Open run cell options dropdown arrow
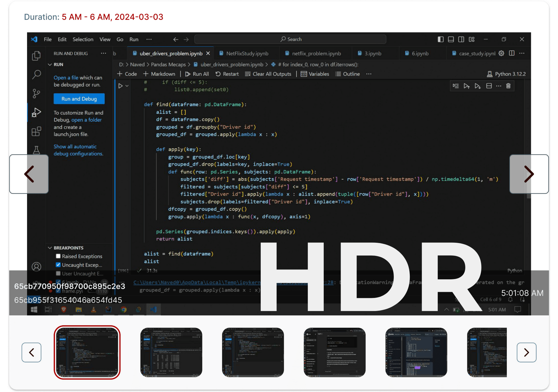 127,86
